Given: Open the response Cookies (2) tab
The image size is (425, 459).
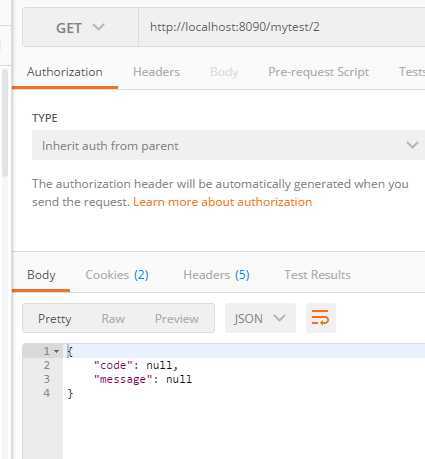Looking at the screenshot, I should [x=117, y=275].
